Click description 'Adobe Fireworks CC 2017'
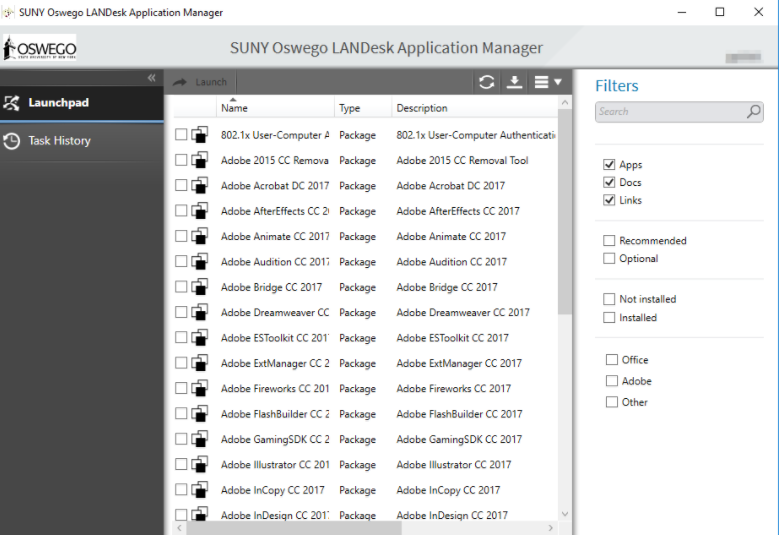The width and height of the screenshot is (780, 536). [x=454, y=389]
